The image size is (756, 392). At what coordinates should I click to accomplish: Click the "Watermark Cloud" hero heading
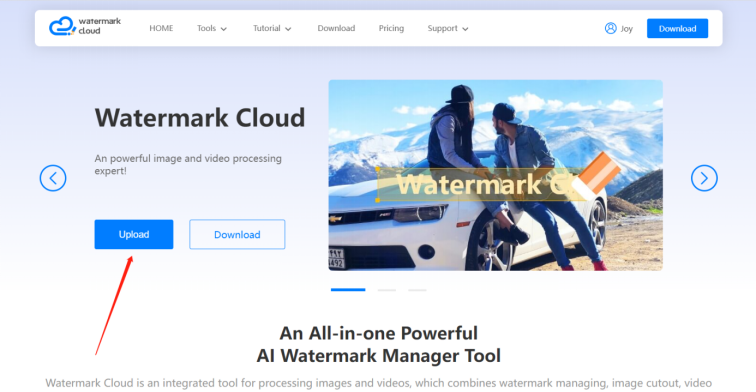[200, 118]
